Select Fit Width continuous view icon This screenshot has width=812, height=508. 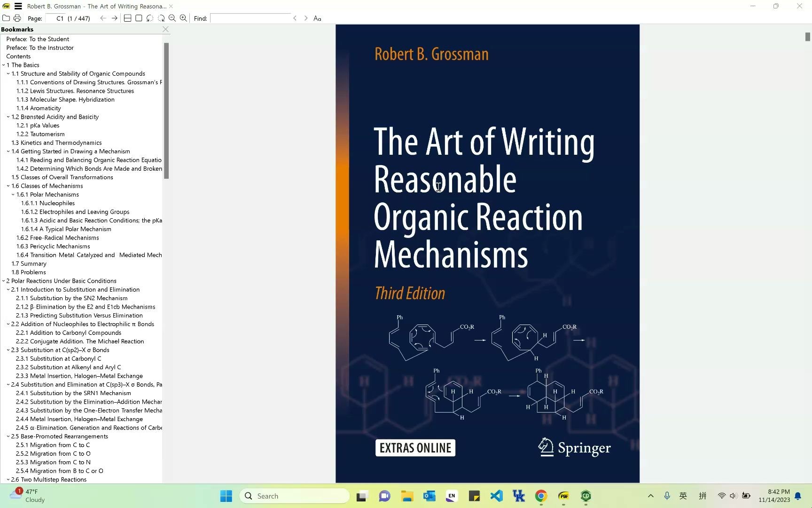(x=127, y=18)
